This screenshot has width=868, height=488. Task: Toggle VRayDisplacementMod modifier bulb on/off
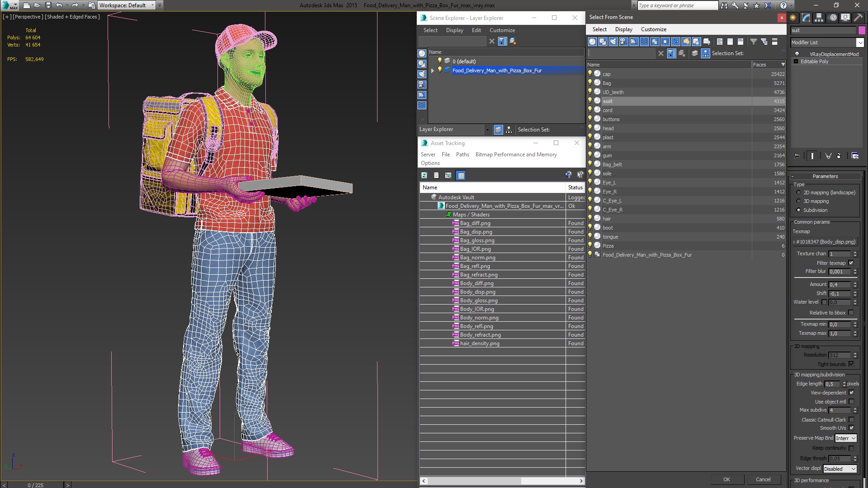(797, 54)
